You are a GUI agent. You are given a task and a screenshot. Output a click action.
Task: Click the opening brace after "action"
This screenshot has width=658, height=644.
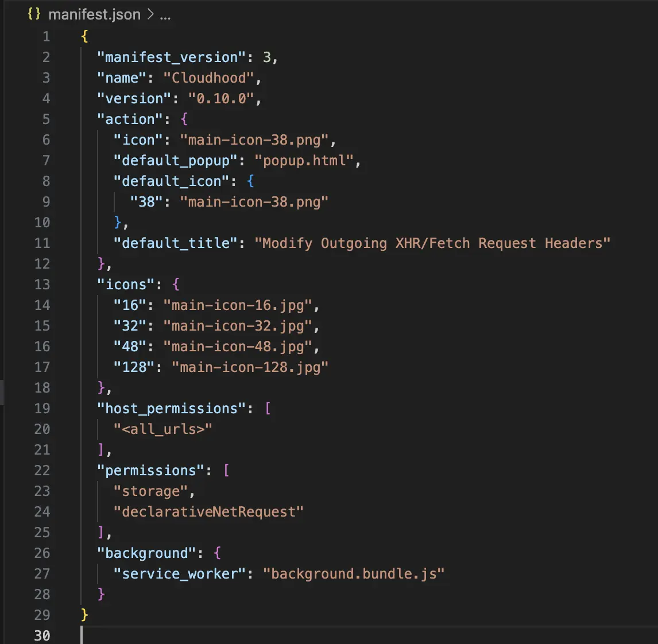pos(184,119)
